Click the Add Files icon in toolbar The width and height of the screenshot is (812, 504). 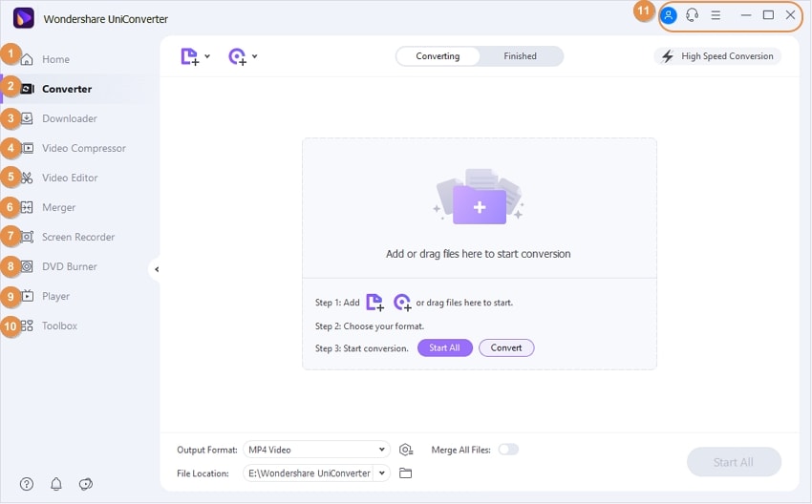click(x=189, y=56)
